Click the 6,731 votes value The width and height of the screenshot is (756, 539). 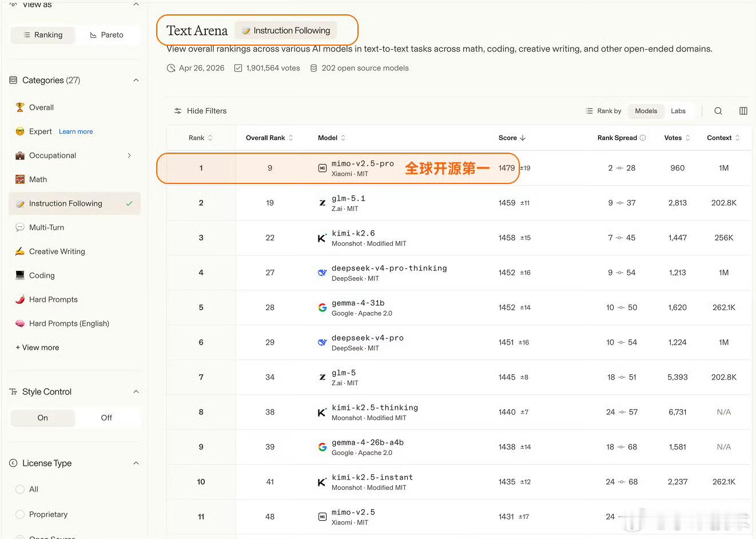(678, 412)
